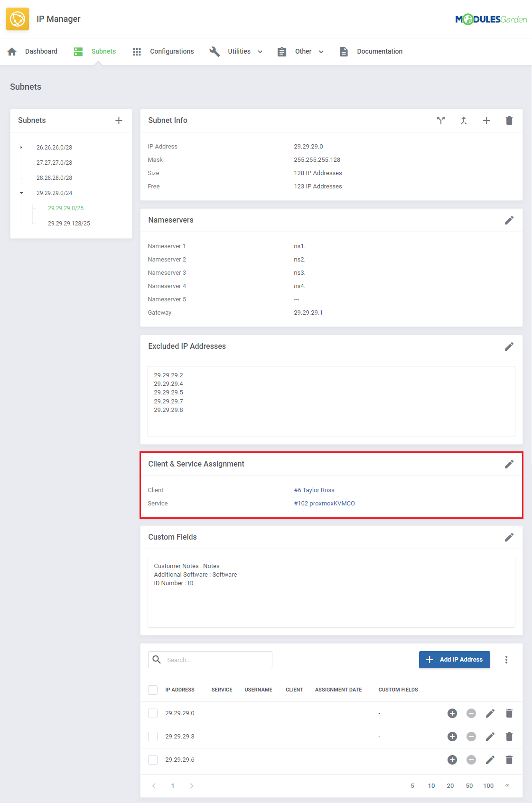Assign 29.29.29.6 using plus circle icon

[452, 760]
